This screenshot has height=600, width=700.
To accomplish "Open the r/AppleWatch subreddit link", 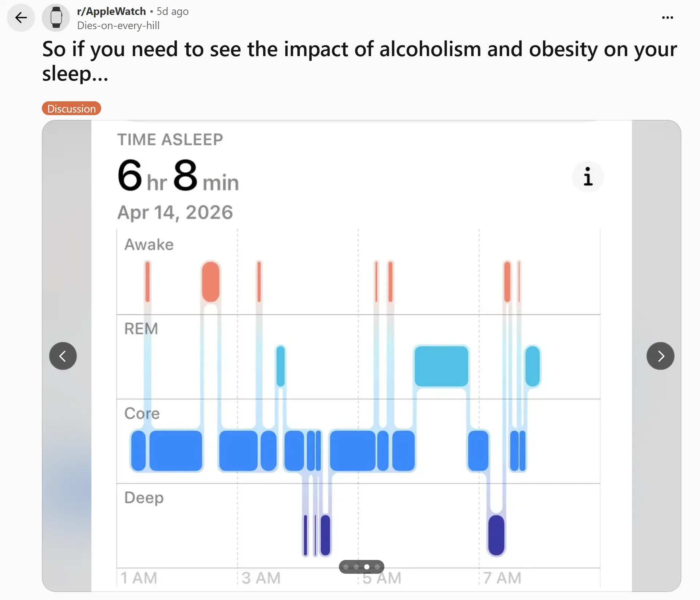I will (111, 11).
